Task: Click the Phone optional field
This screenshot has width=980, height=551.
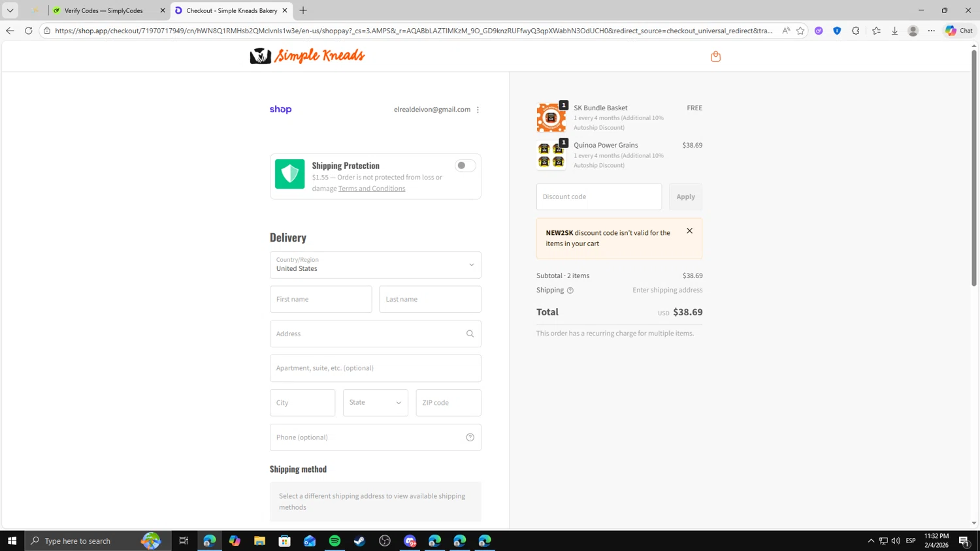Action: 376,437
